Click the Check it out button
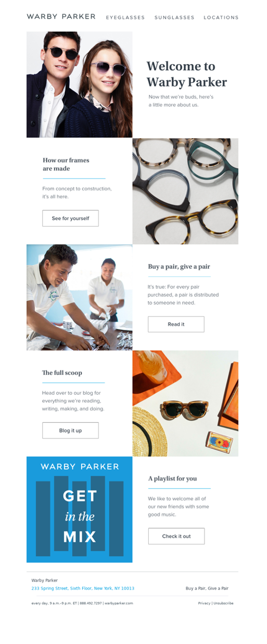267x644 pixels. coord(176,536)
